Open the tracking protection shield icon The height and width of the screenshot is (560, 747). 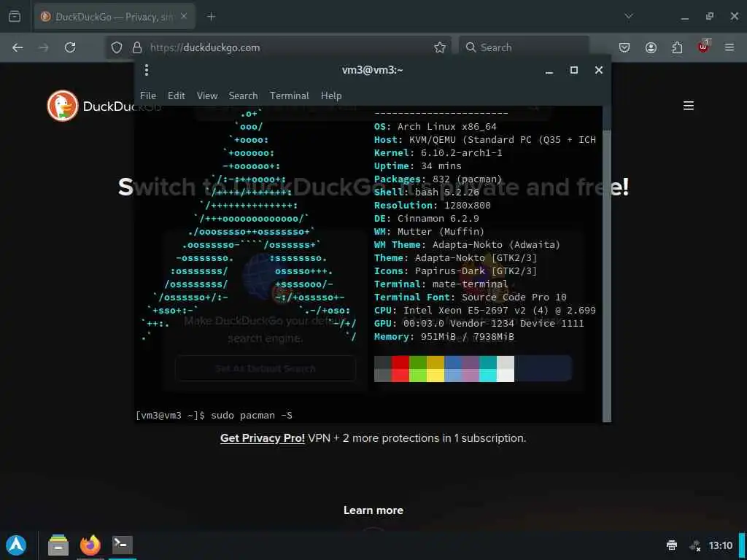(x=117, y=47)
